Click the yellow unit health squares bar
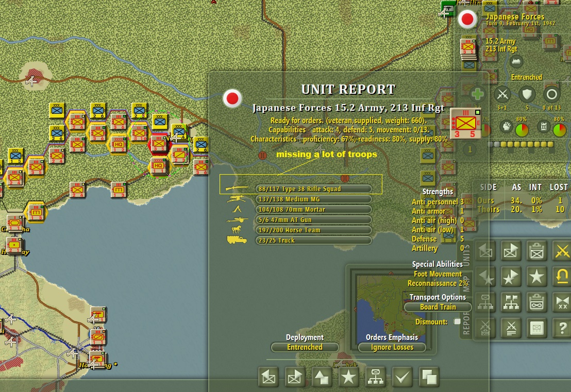Screen dimensions: 571x392 tap(520, 145)
